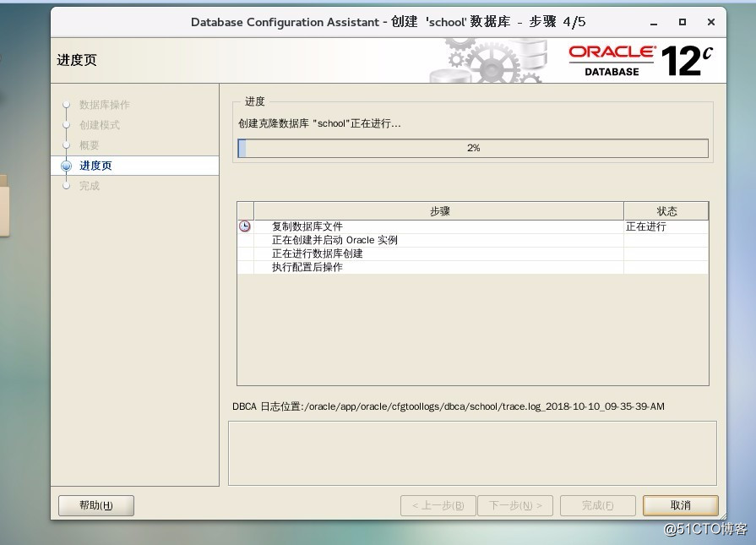Click the disabled 上一步(B) button
This screenshot has width=756, height=545.
438,505
